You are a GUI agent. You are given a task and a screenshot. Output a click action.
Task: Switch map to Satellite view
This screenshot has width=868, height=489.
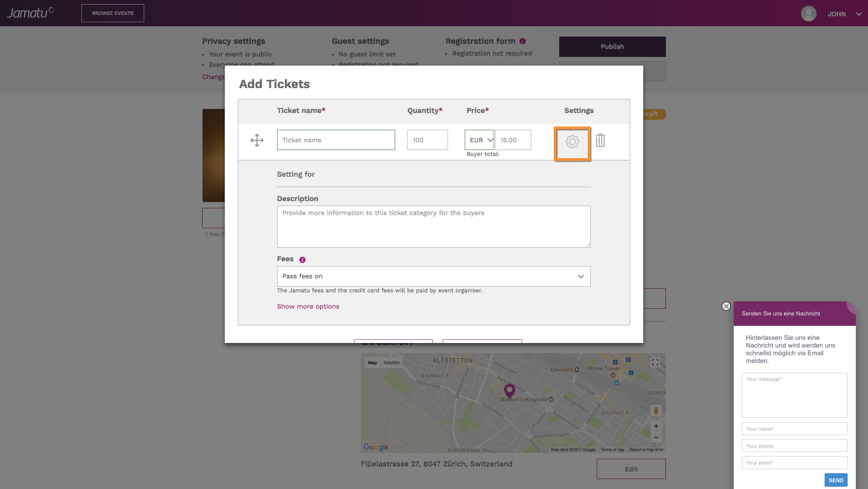coord(391,363)
